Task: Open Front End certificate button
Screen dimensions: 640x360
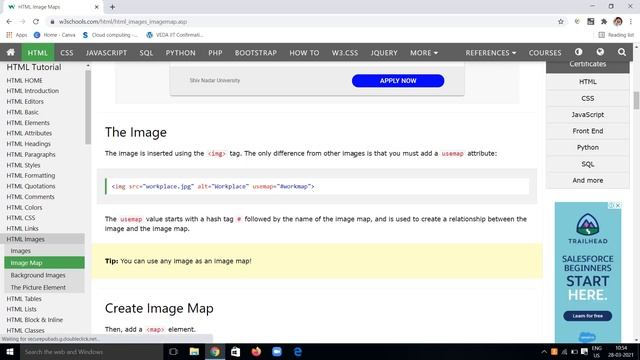Action: [x=588, y=131]
